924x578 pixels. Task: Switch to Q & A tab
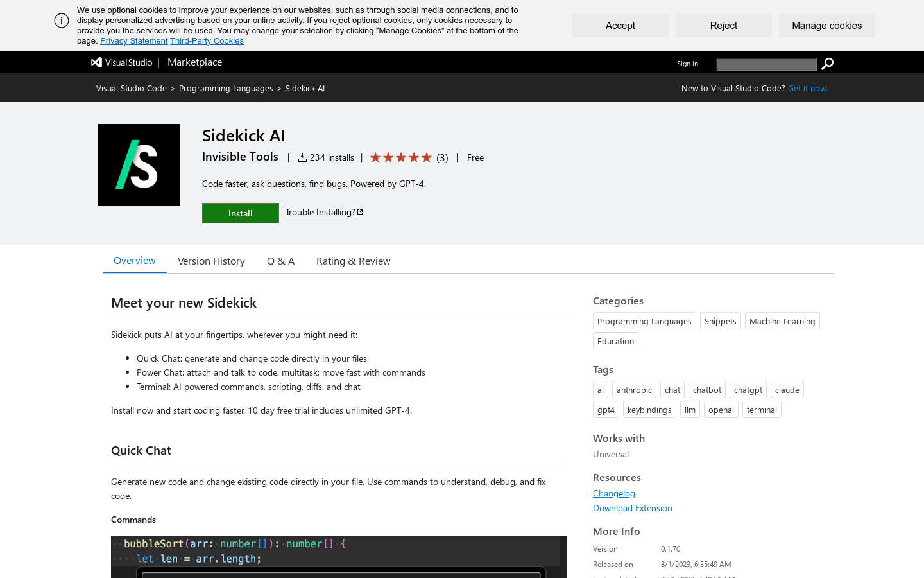[280, 261]
